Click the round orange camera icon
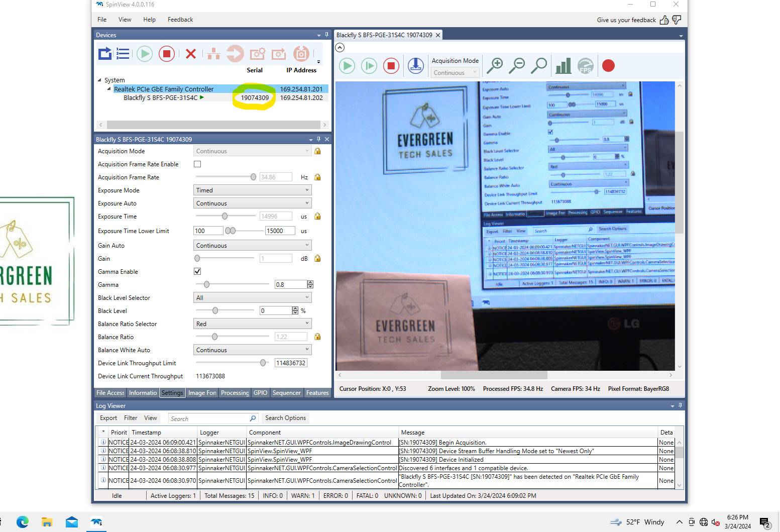The height and width of the screenshot is (532, 780). pos(301,53)
